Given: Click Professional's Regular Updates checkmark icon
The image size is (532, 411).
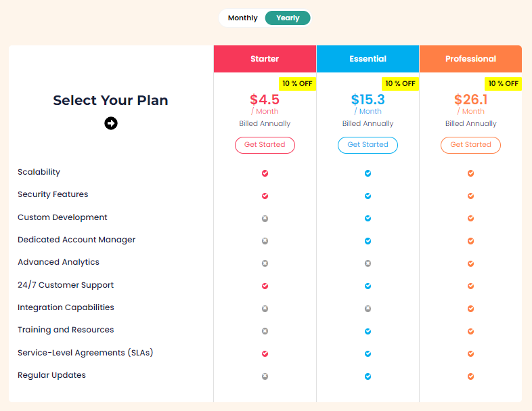Looking at the screenshot, I should coord(470,376).
